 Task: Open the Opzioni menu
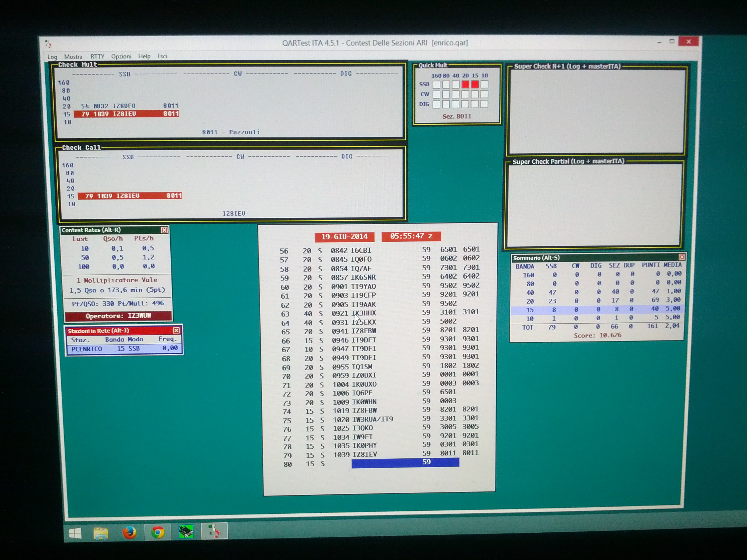[121, 56]
